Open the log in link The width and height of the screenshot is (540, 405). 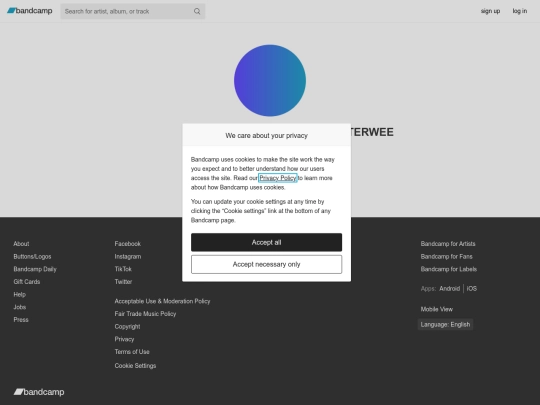point(519,11)
